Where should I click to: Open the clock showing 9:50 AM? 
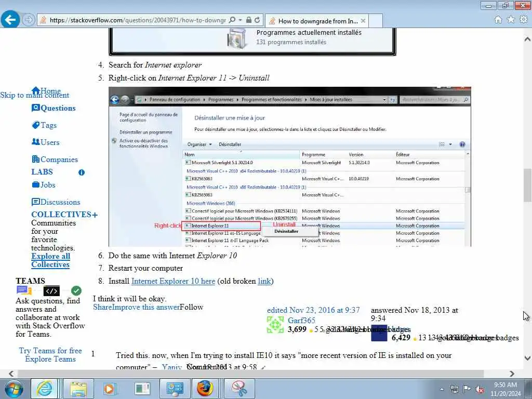tap(506, 389)
